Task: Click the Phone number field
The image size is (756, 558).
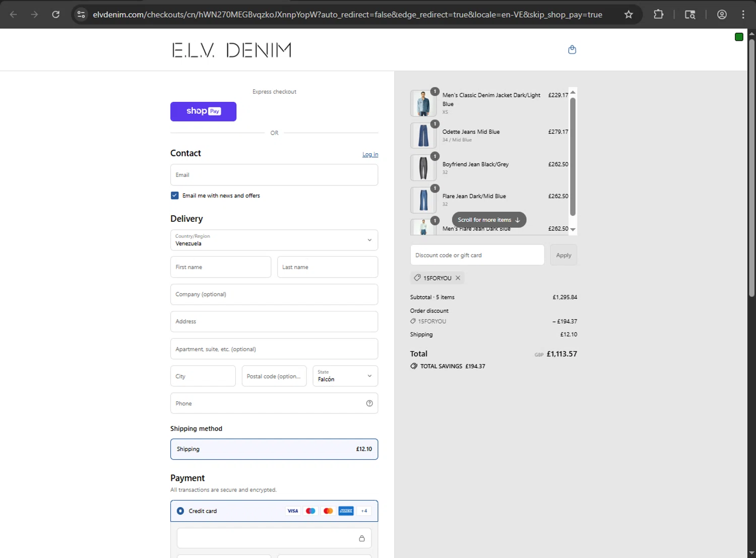Action: coord(274,403)
